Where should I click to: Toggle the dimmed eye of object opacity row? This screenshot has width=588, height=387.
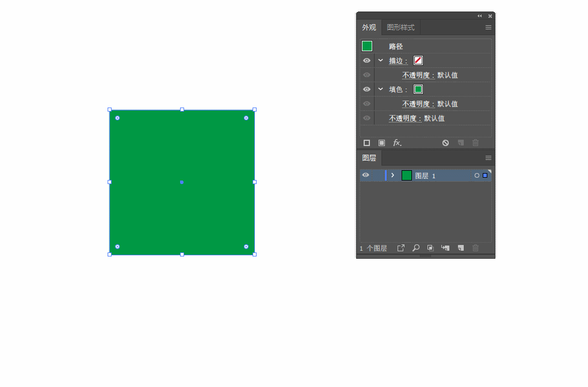point(366,118)
